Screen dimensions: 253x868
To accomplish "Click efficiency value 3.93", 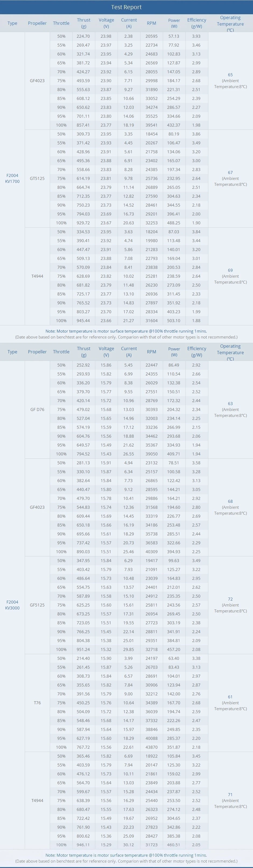I will (x=196, y=36).
